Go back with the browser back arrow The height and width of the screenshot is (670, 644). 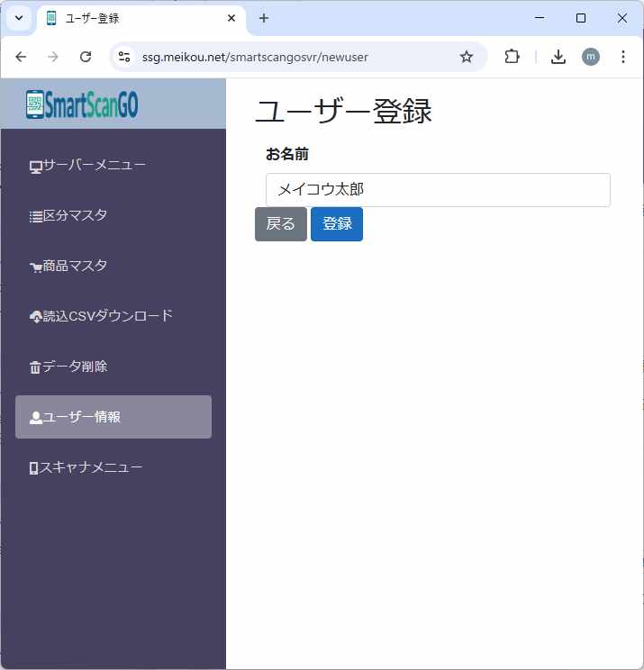point(21,57)
